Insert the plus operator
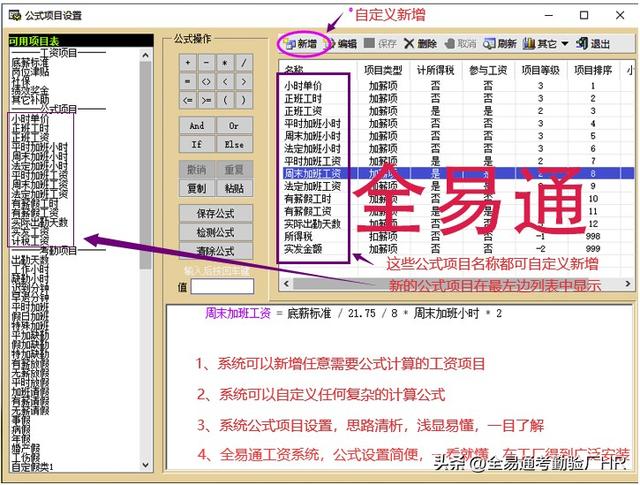The height and width of the screenshot is (485, 640). click(x=188, y=63)
